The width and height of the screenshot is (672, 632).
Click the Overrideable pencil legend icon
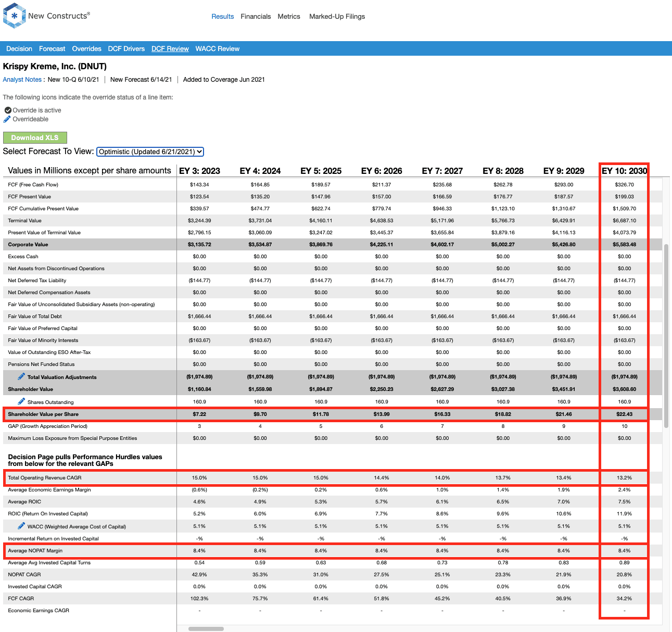7,119
